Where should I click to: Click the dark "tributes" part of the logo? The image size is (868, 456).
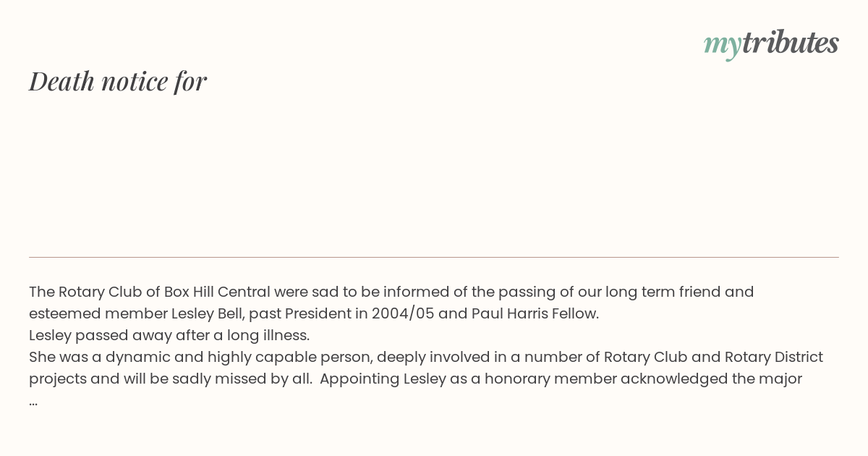[790, 43]
